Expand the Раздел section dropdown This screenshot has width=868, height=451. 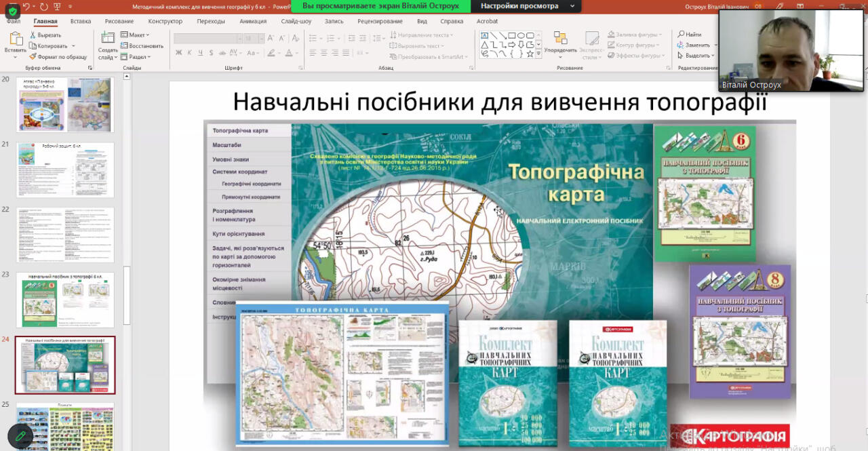point(136,56)
